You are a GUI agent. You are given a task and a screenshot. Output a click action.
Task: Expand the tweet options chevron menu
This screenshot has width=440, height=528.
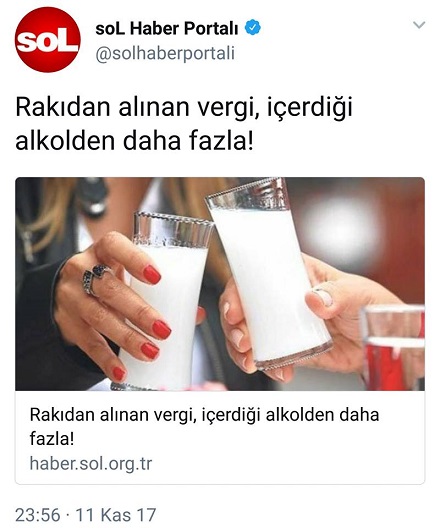(419, 25)
